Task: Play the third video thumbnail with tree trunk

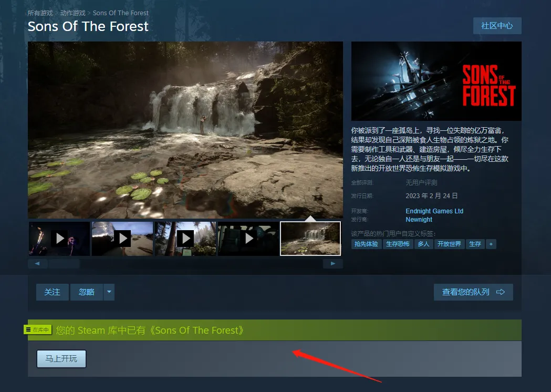Action: [185, 239]
